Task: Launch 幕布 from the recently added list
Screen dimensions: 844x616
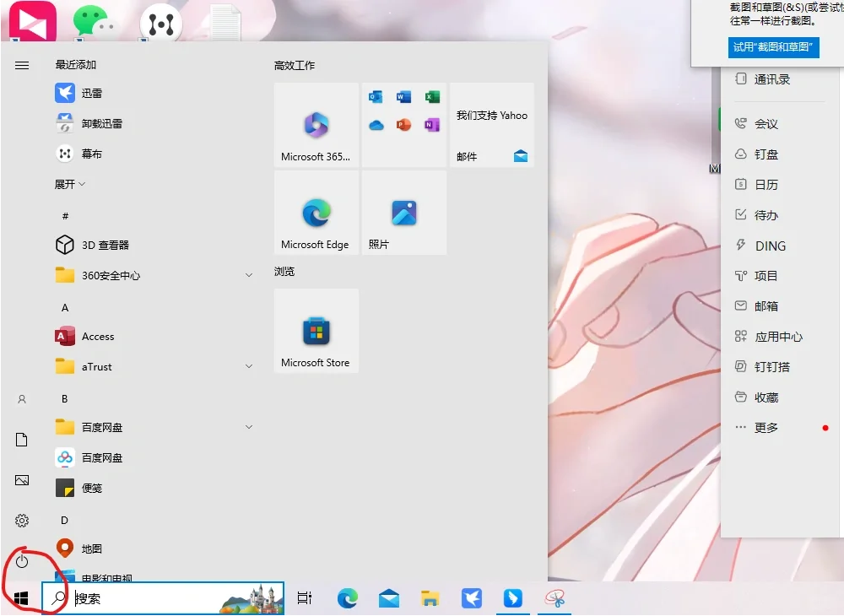Action: pyautogui.click(x=78, y=154)
